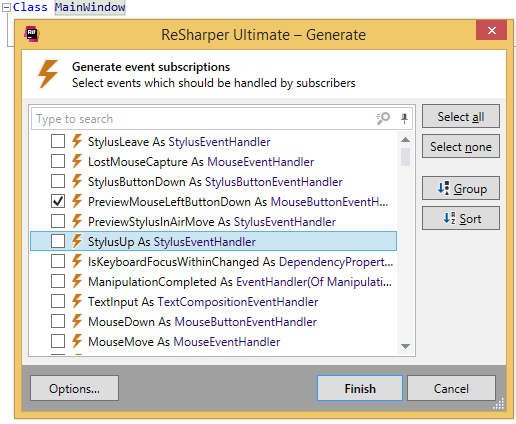Uncheck the PreviewMouseLeftButtonDown checkbox
The width and height of the screenshot is (516, 424).
tap(58, 201)
